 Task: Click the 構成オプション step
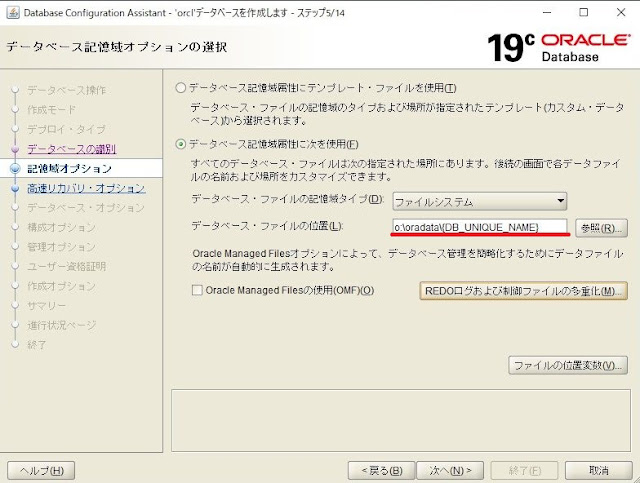click(61, 227)
